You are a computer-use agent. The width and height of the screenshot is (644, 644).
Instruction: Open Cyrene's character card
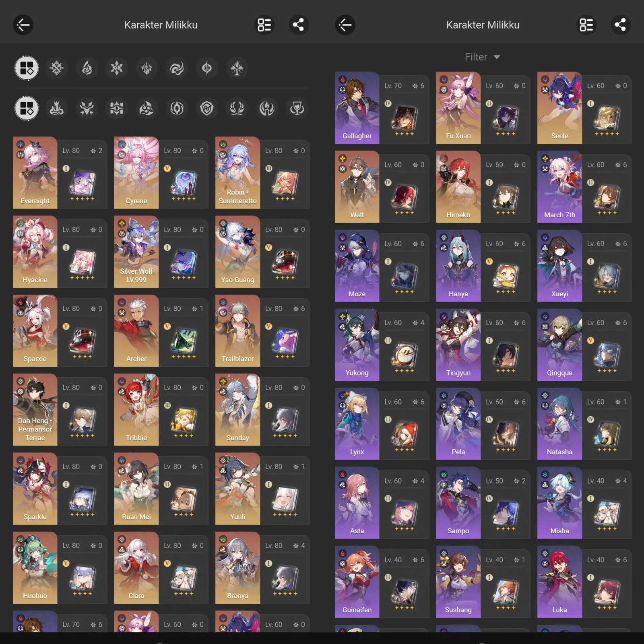161,173
